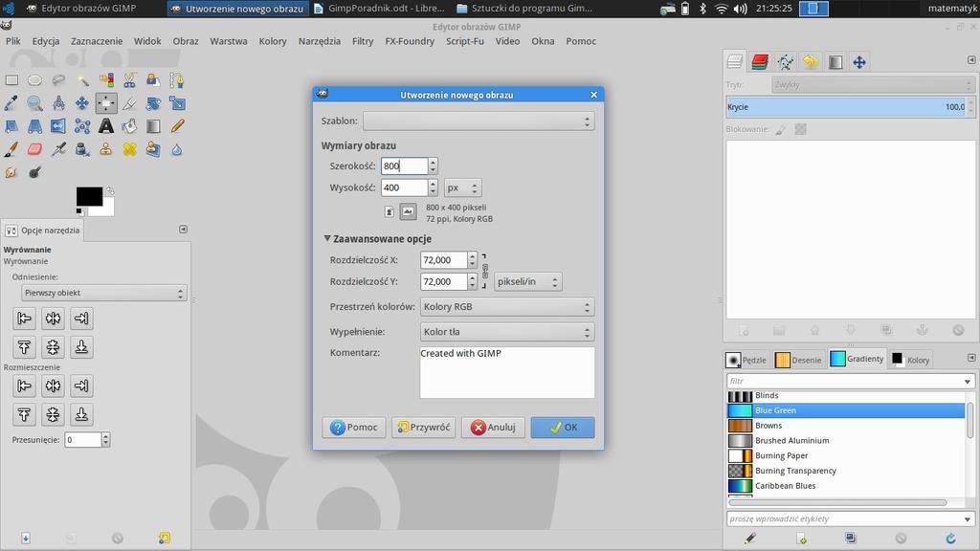Open the Filtry menu
This screenshot has height=551, width=980.
pyautogui.click(x=363, y=41)
